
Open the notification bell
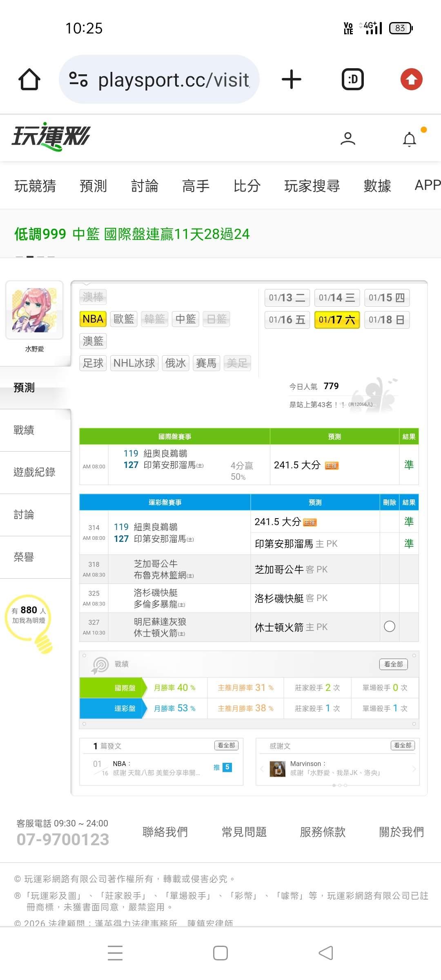pyautogui.click(x=410, y=139)
